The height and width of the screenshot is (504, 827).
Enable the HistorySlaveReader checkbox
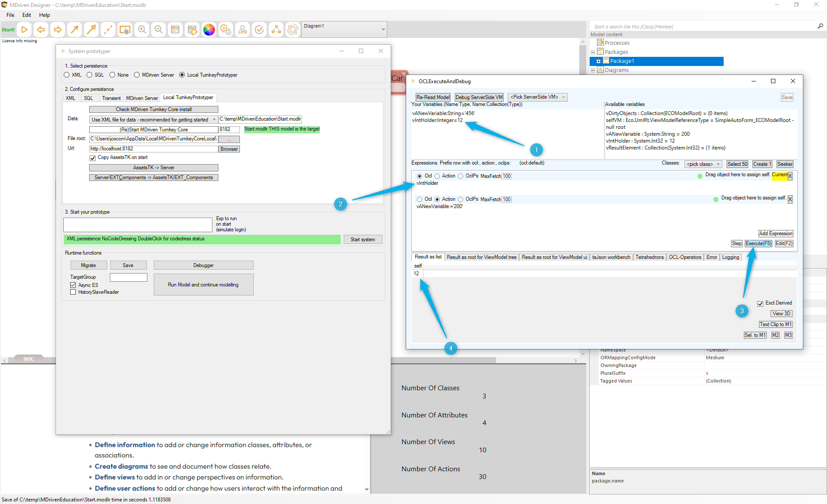[73, 292]
